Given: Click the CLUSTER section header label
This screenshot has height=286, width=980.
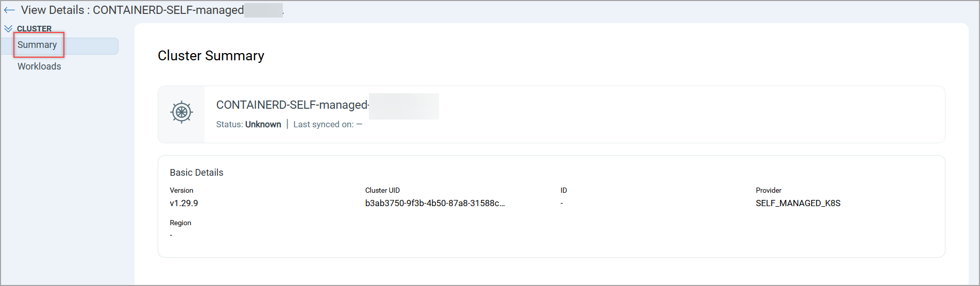Looking at the screenshot, I should 34,29.
